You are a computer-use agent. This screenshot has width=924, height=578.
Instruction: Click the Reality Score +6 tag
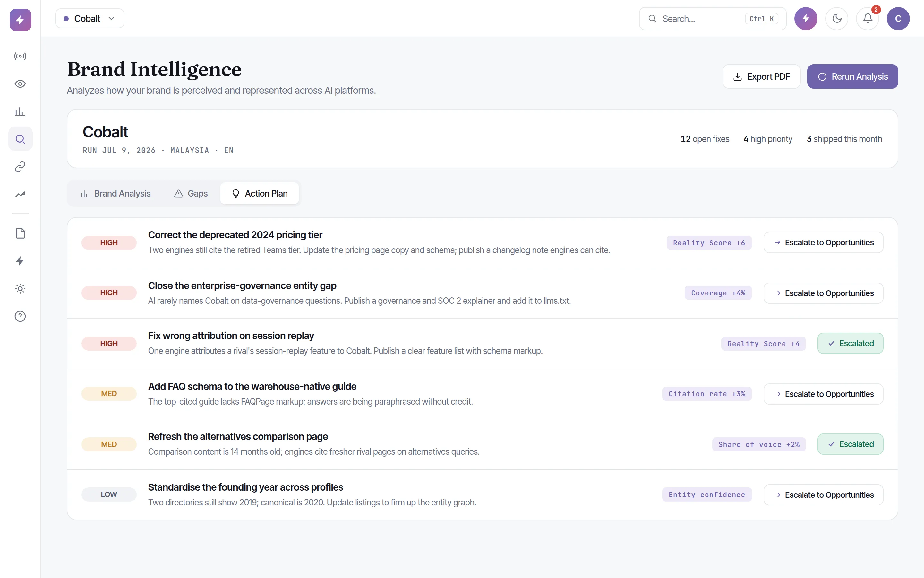point(709,243)
